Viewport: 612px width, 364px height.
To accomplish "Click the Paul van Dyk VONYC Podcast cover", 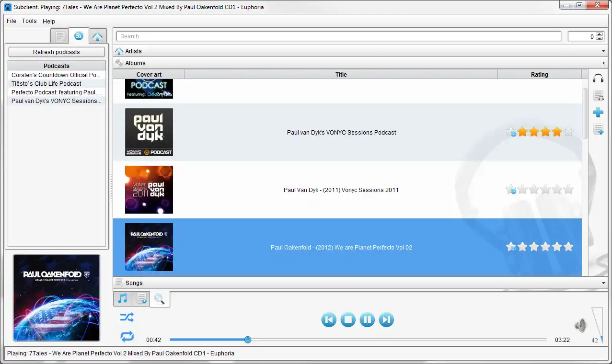I will click(149, 132).
